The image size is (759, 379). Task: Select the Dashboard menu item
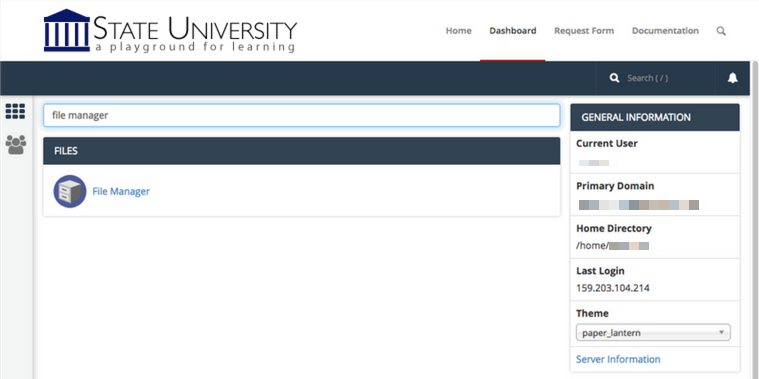click(513, 31)
